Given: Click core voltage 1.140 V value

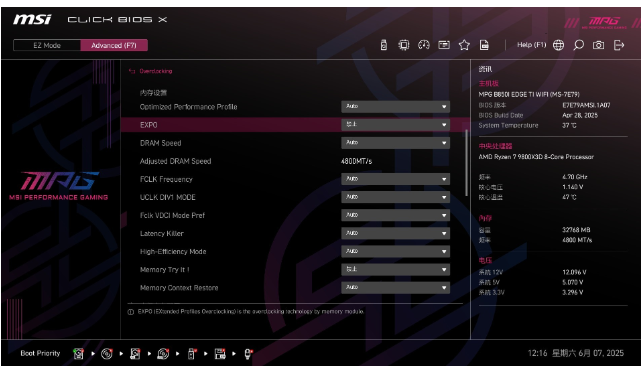Looking at the screenshot, I should pyautogui.click(x=573, y=187).
